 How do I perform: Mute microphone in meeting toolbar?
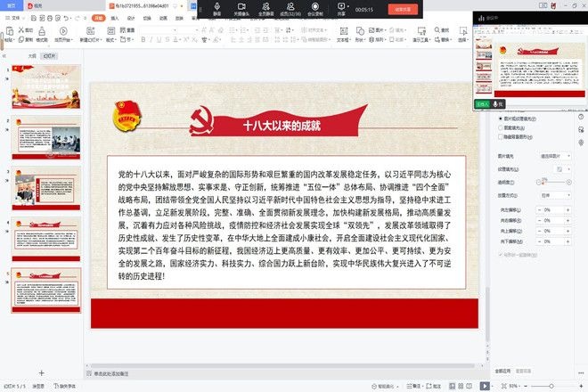[x=217, y=9]
